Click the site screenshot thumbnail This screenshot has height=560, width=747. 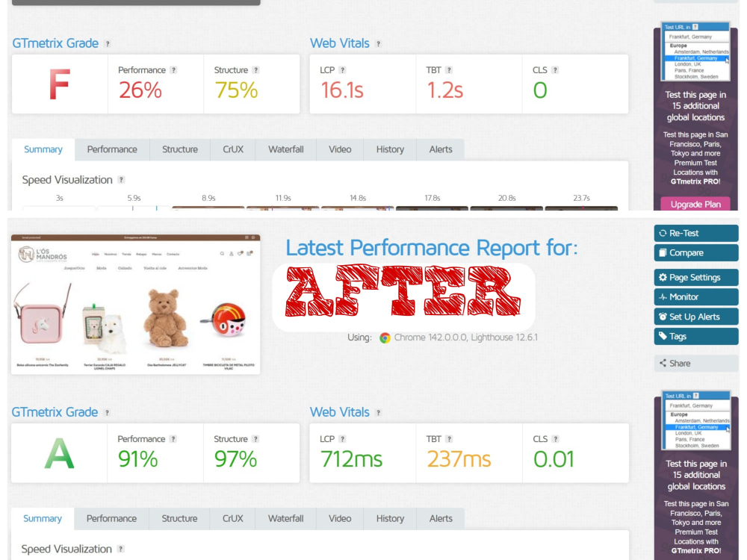(x=136, y=305)
